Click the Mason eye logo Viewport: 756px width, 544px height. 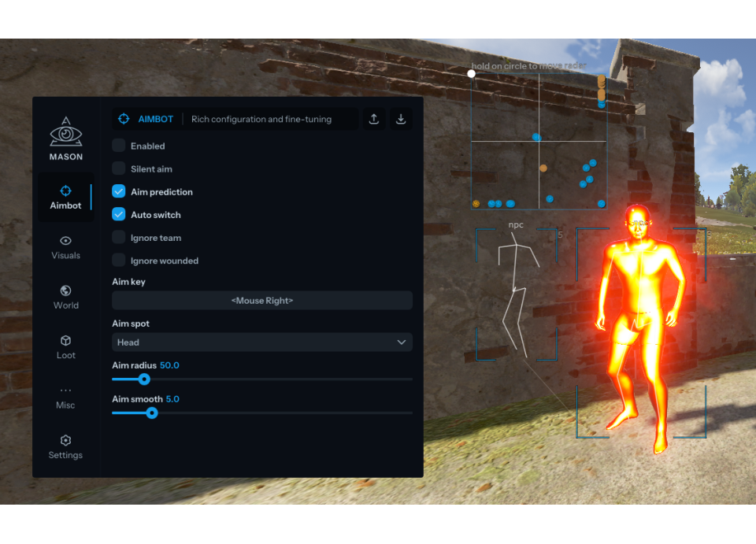pyautogui.click(x=66, y=132)
